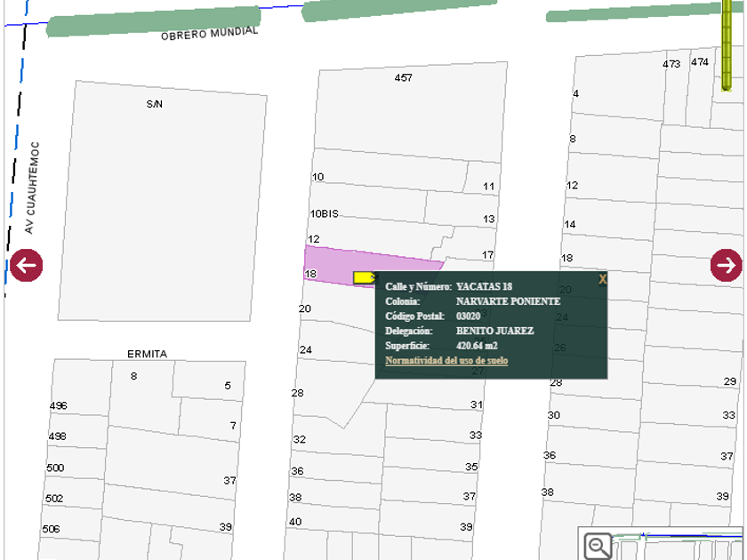Click the zoom-out magnifier icon

[598, 546]
